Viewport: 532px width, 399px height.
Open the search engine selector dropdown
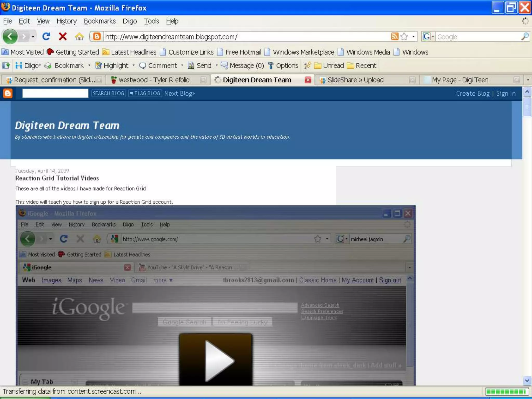428,37
